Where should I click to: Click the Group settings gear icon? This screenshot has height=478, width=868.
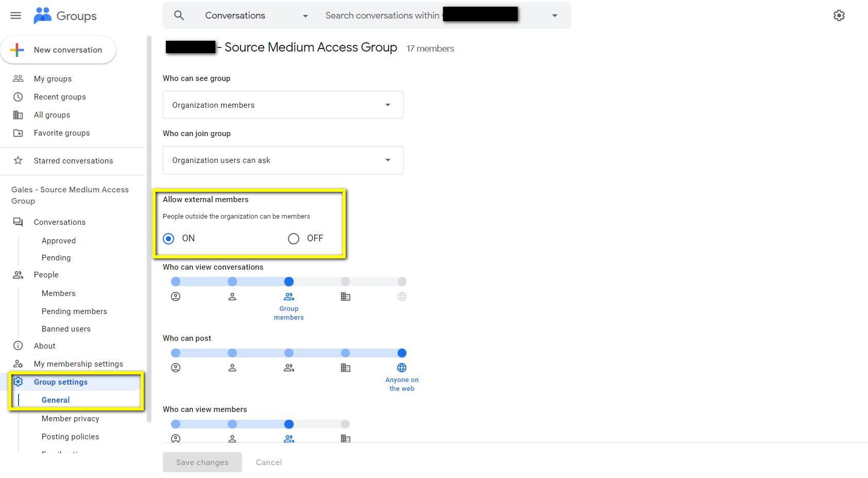coord(18,382)
